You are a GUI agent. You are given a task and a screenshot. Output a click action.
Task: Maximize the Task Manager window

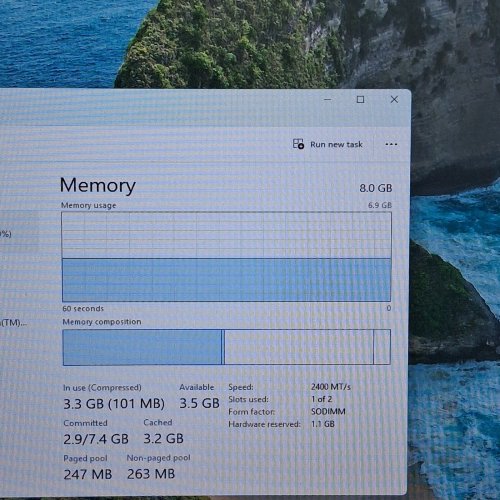(x=360, y=99)
